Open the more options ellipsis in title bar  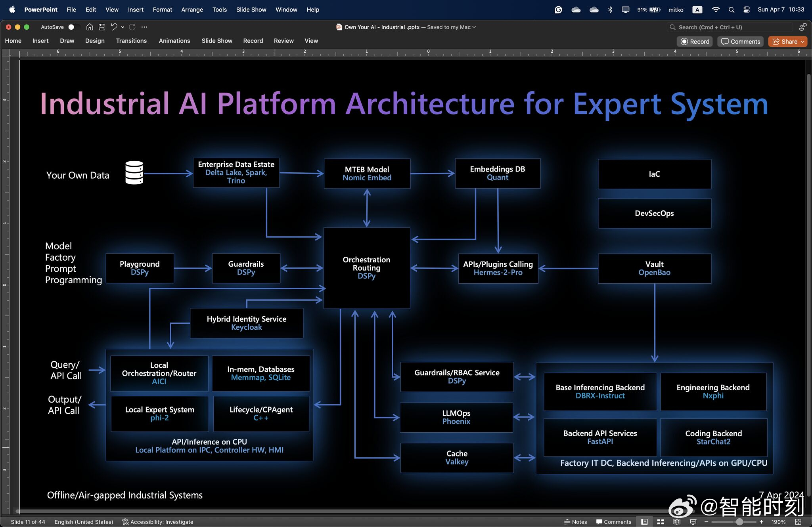tap(144, 27)
